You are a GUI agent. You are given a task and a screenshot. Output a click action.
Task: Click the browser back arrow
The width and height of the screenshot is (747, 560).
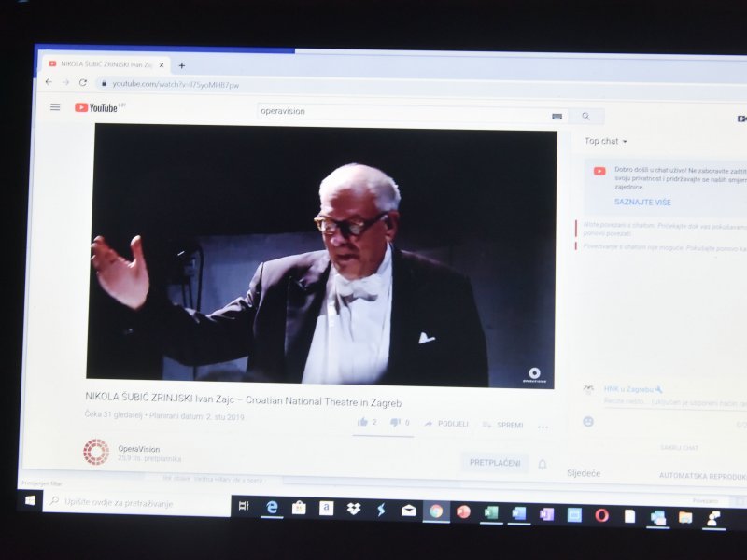(49, 82)
